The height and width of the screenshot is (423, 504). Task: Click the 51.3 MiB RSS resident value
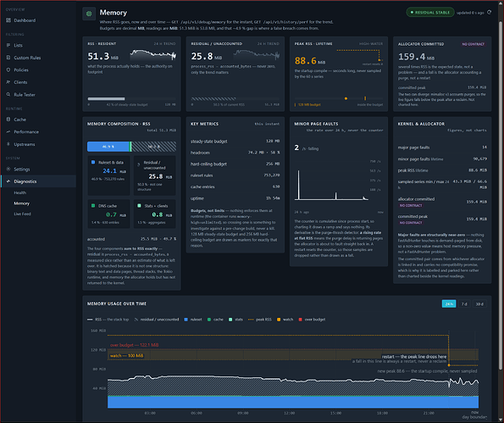tap(102, 56)
